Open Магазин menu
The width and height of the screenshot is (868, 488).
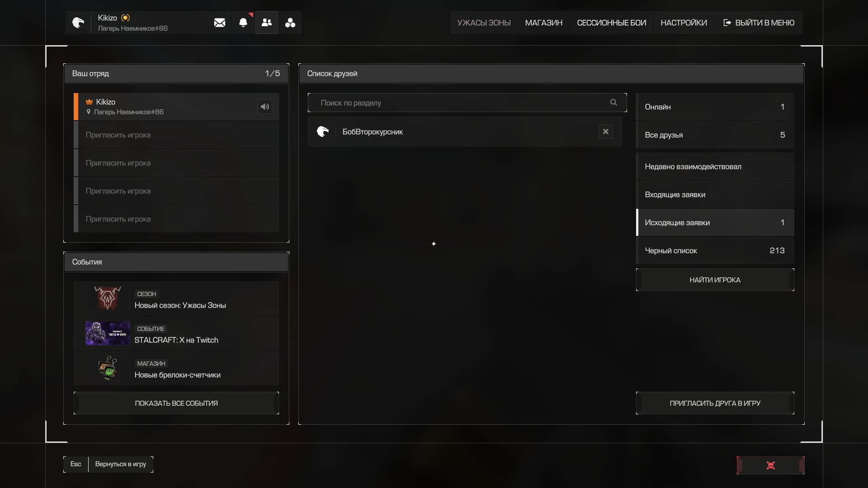point(544,23)
